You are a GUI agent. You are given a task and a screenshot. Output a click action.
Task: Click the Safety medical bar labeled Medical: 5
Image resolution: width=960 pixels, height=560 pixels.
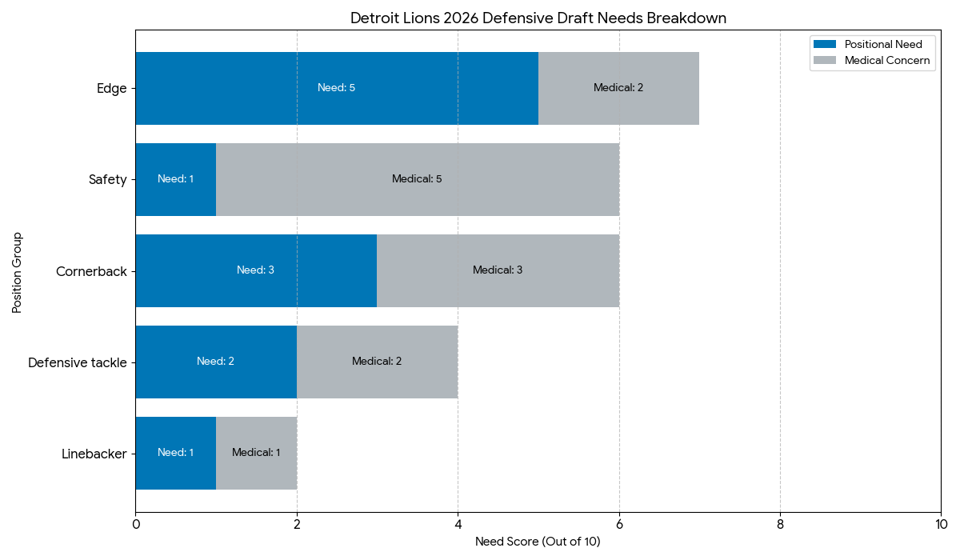pos(416,179)
